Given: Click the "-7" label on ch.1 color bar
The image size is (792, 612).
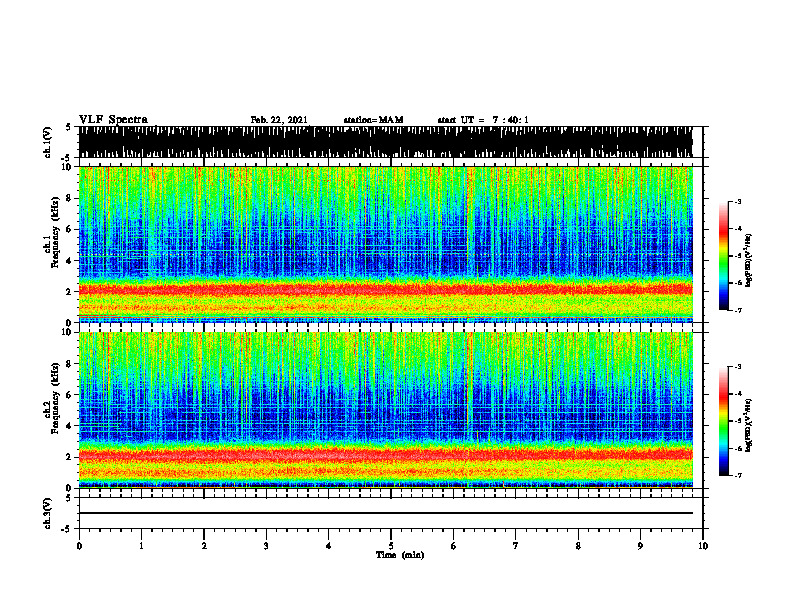Looking at the screenshot, I should (737, 310).
